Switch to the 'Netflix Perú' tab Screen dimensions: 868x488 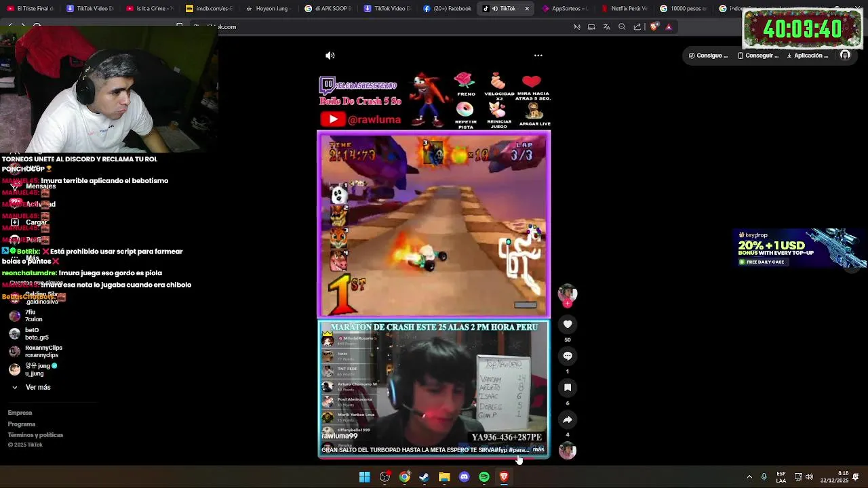click(x=624, y=9)
